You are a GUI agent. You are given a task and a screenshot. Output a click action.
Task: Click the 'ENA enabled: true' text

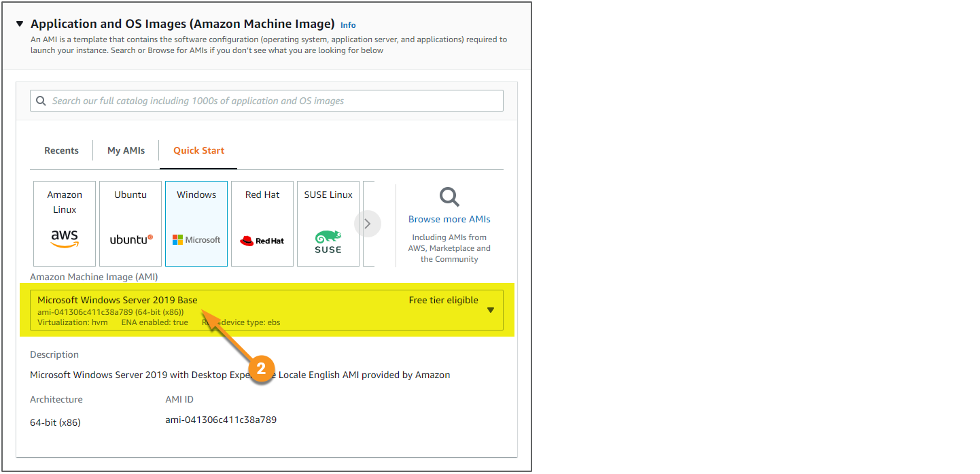[x=155, y=322]
